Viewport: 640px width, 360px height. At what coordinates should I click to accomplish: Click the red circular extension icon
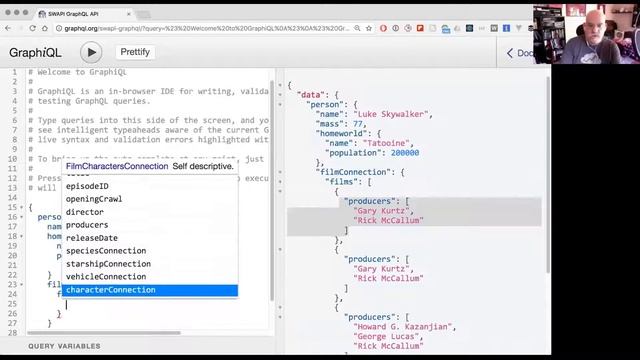[383, 28]
